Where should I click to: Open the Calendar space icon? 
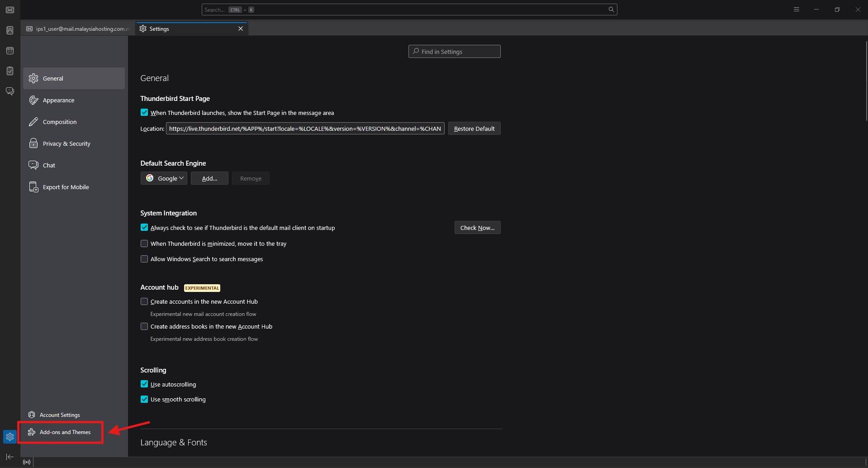[x=10, y=51]
